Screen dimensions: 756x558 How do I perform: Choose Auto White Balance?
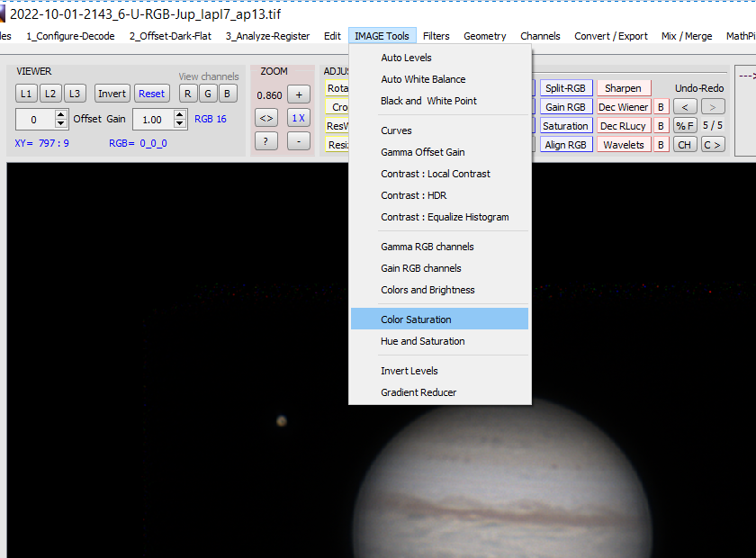pyautogui.click(x=439, y=79)
